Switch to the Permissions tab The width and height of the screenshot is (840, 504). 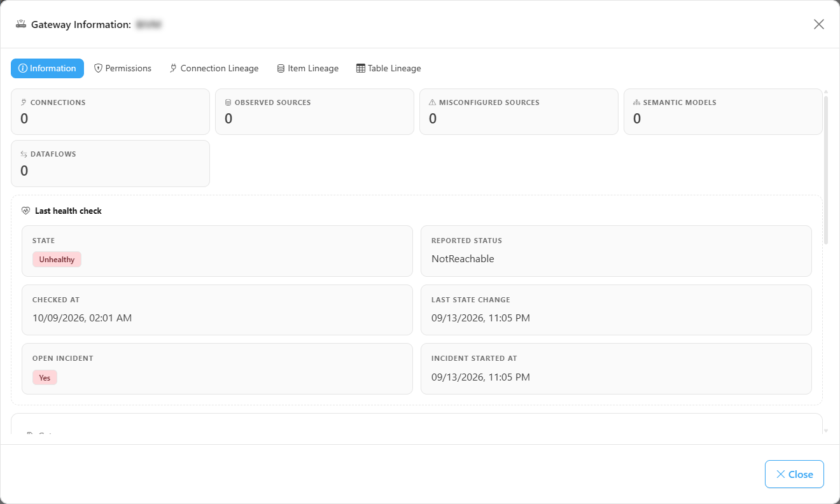123,68
